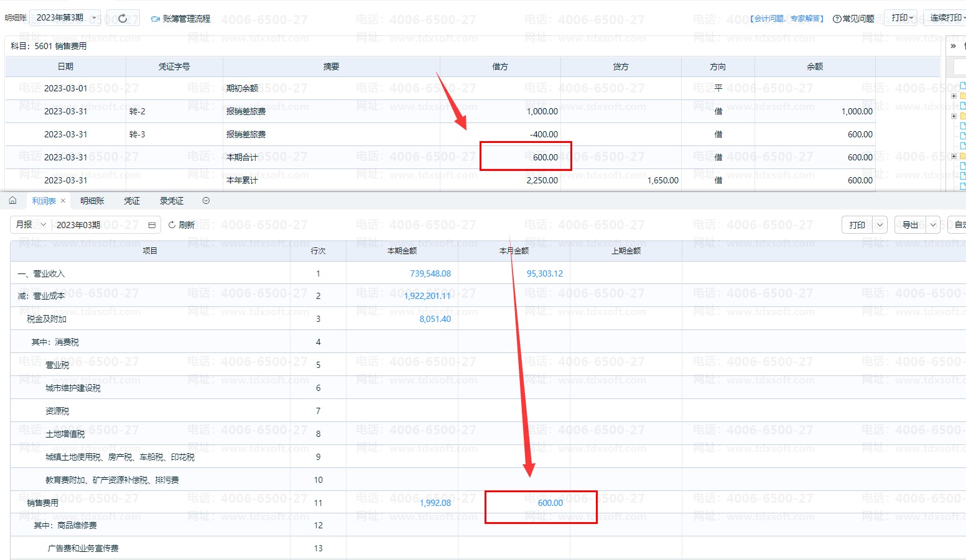Image resolution: width=966 pixels, height=560 pixels.
Task: Click the 导出 export button
Action: 910,225
